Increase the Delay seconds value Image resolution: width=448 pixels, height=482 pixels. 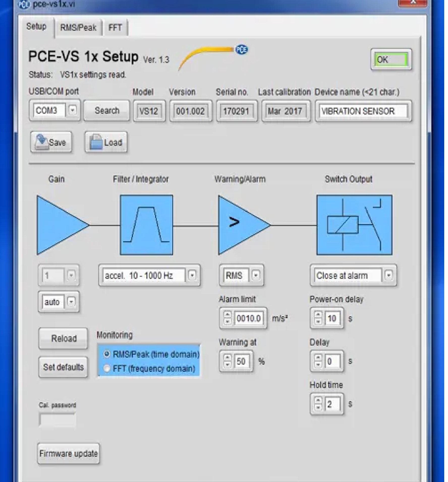tap(318, 358)
